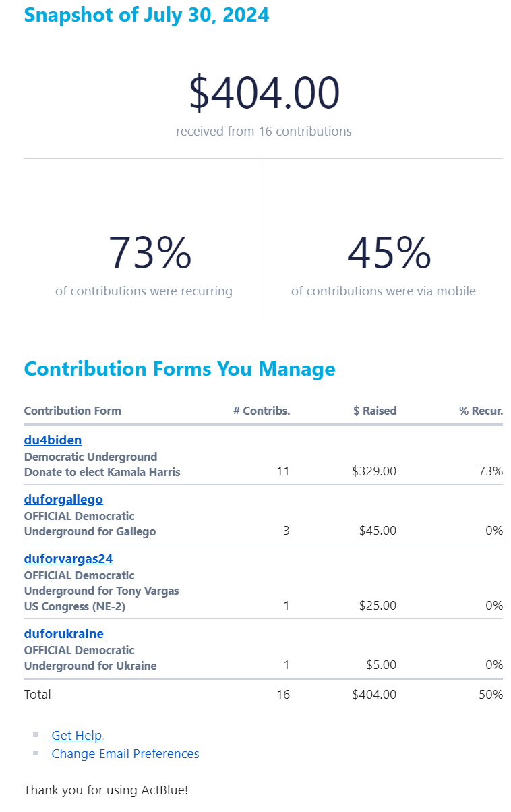Image resolution: width=511 pixels, height=812 pixels.
Task: Open the duforvargas24 contribution form link
Action: click(68, 559)
